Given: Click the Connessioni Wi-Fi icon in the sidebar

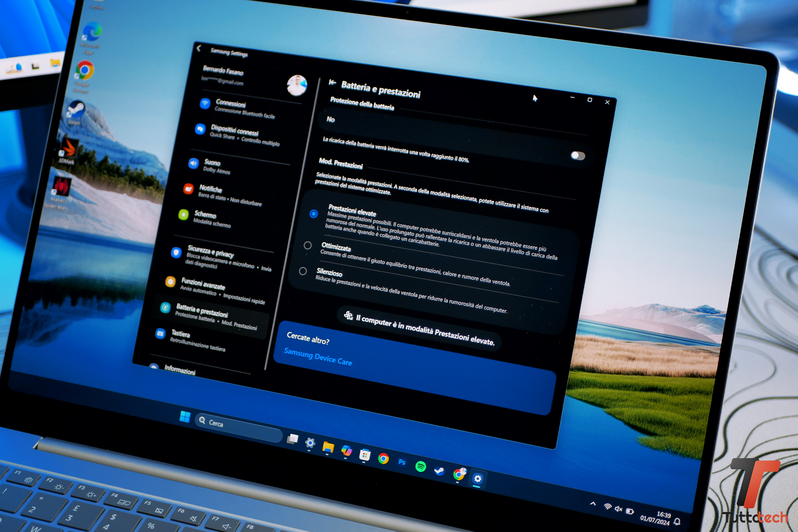Looking at the screenshot, I should tap(205, 103).
